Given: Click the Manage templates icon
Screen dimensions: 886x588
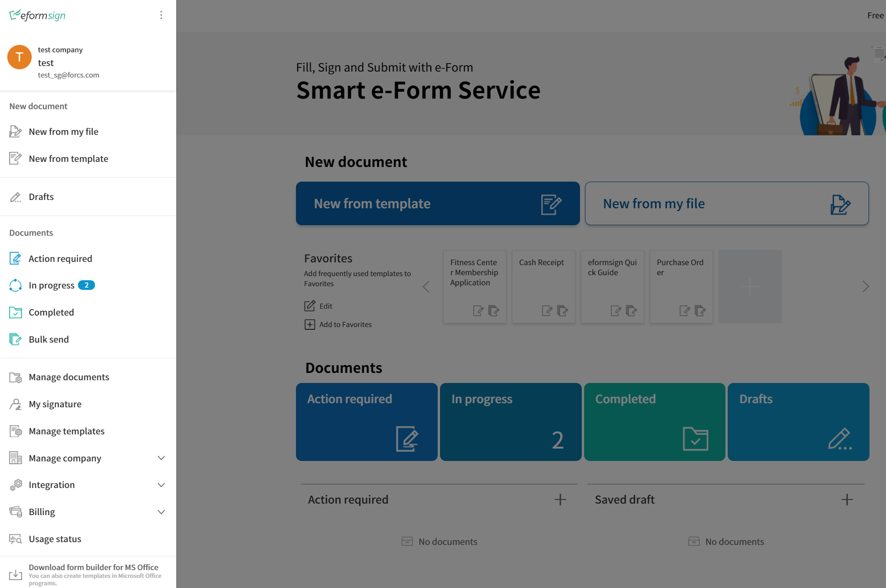Looking at the screenshot, I should 16,431.
